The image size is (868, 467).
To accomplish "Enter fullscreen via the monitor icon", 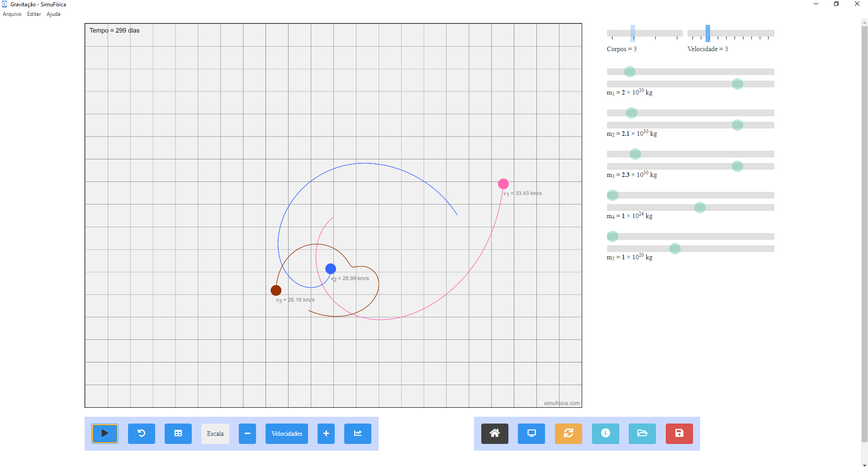I will (x=531, y=434).
